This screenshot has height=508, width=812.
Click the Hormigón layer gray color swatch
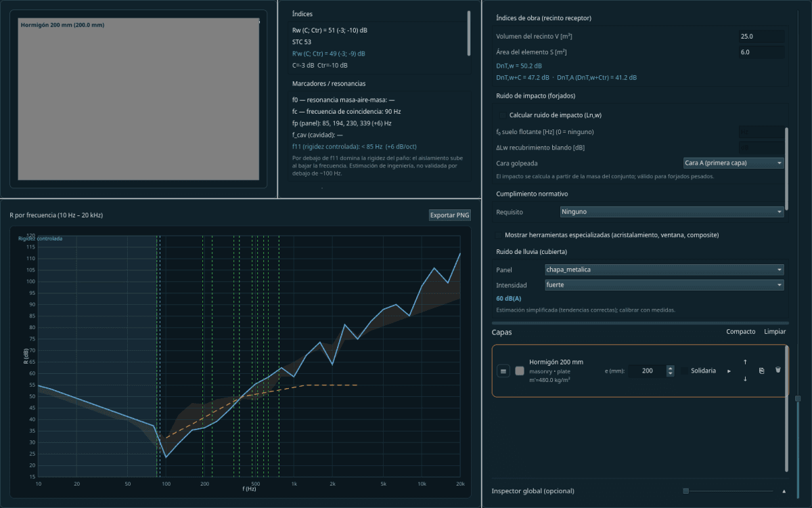pos(520,371)
